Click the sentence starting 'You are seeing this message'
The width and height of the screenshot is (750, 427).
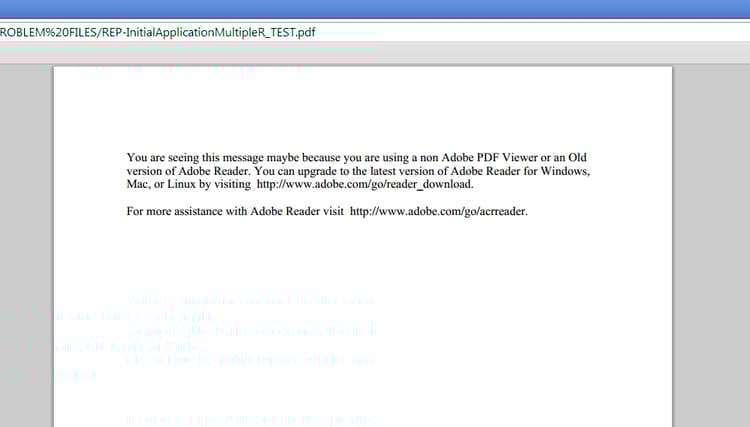click(x=356, y=157)
